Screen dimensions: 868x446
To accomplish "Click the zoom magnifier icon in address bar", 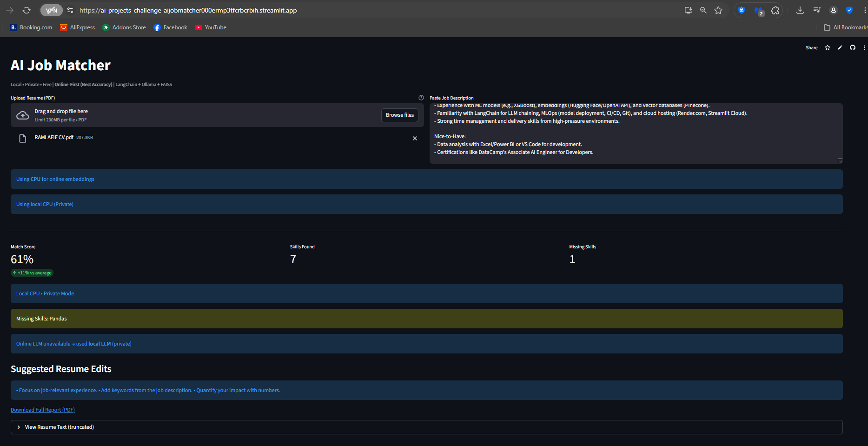I will point(703,10).
